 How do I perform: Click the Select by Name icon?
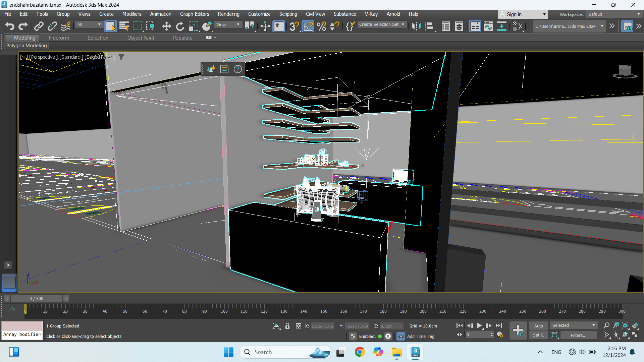(124, 26)
